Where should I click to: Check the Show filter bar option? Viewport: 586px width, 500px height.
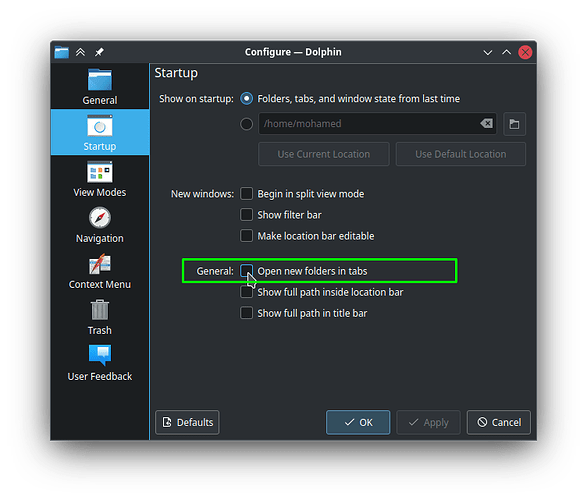(246, 215)
